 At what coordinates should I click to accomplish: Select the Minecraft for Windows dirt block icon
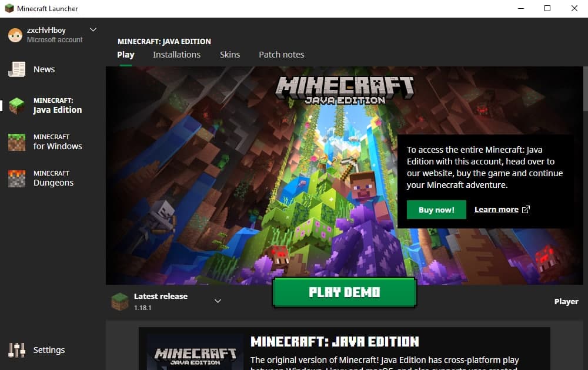tap(17, 142)
